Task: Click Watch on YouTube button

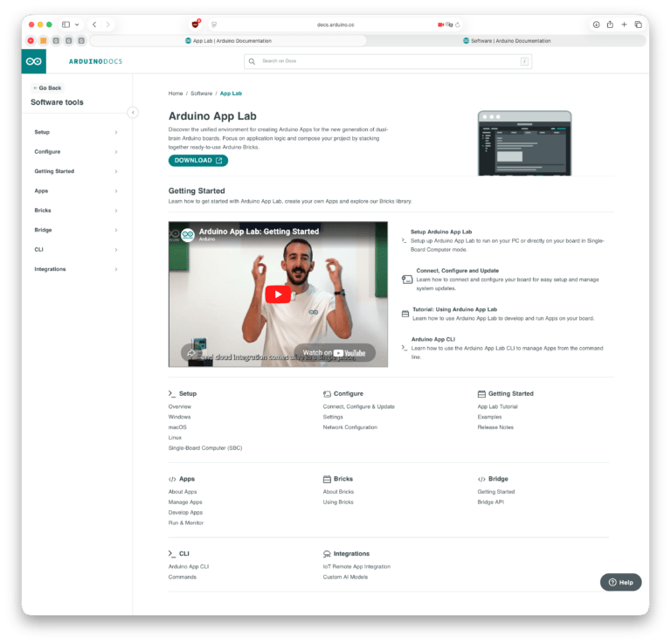Action: 335,353
